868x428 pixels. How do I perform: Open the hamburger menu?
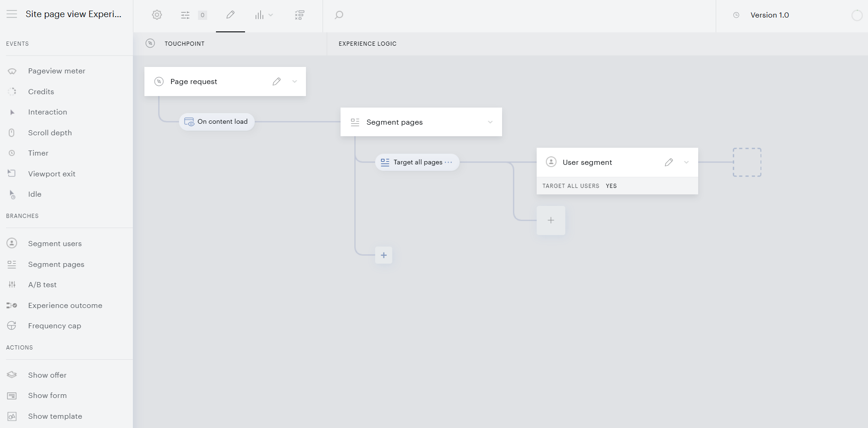pyautogui.click(x=12, y=14)
